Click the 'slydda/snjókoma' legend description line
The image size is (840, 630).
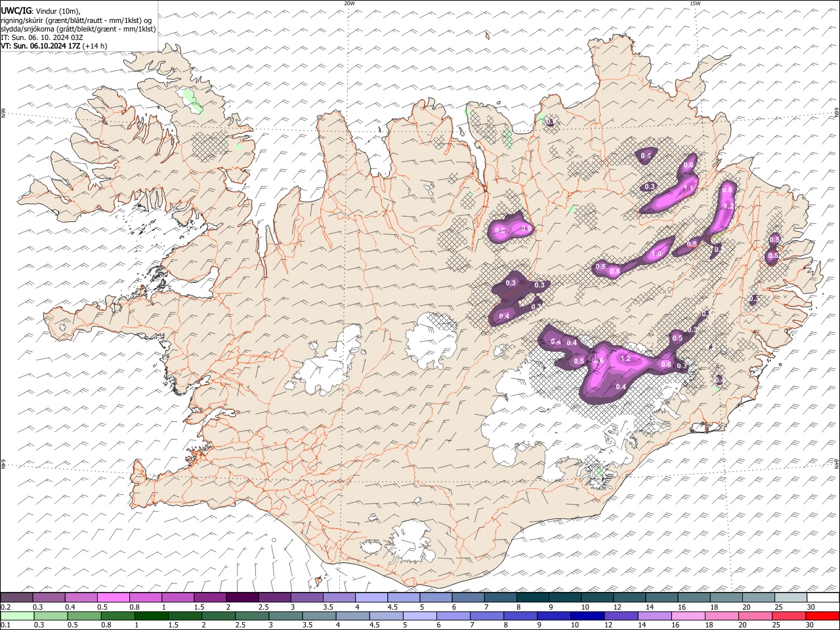(79, 29)
